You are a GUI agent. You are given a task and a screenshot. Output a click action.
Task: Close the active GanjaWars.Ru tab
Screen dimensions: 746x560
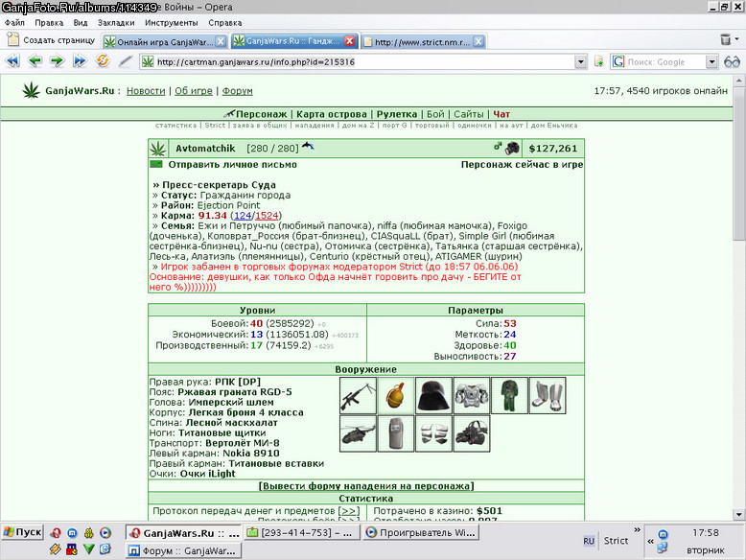[x=349, y=41]
